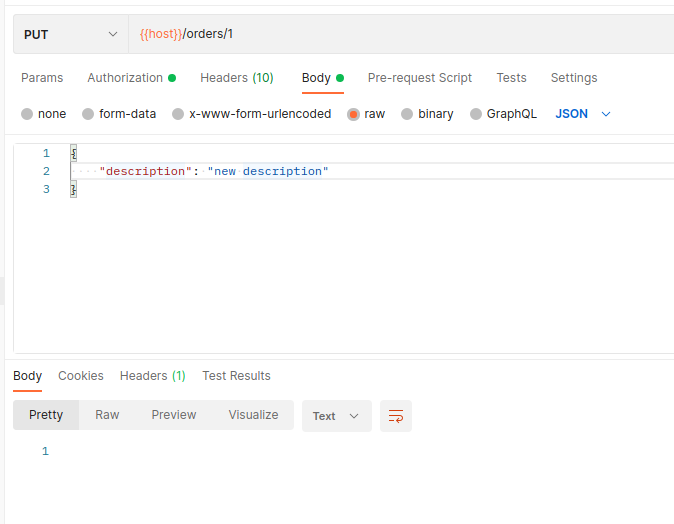Select the none body type radio

(27, 114)
